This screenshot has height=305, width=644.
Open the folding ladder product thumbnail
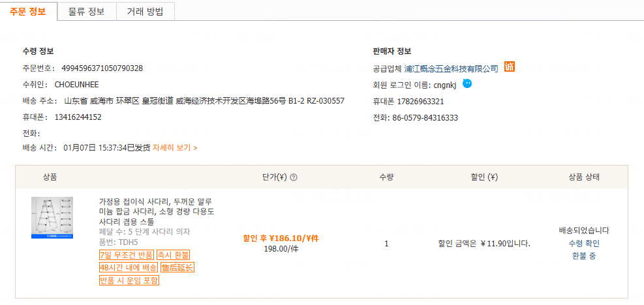(x=52, y=218)
